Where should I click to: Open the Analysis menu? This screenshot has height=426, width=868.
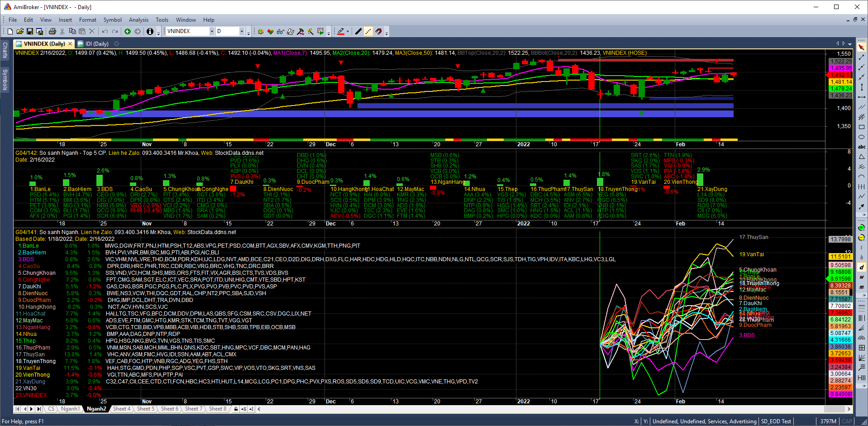pos(138,20)
